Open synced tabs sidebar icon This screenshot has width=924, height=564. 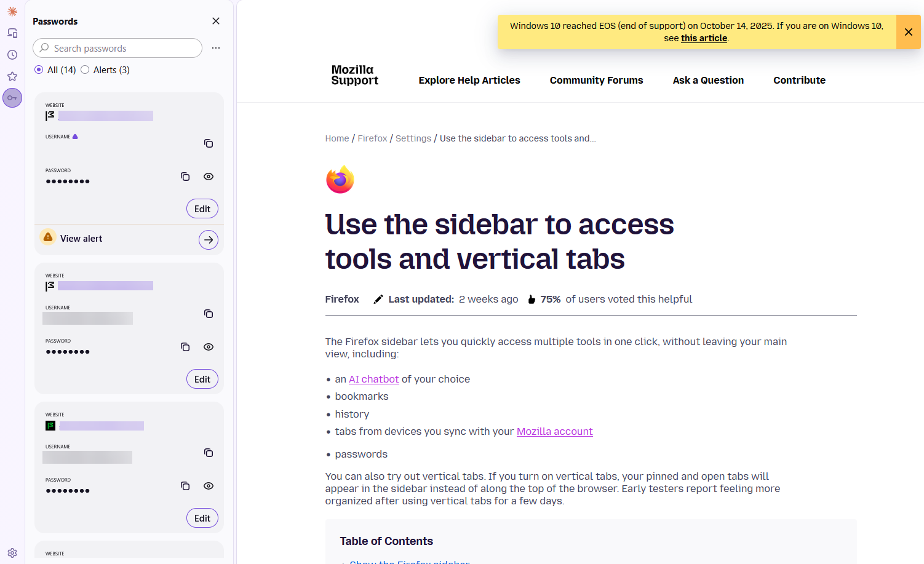coord(12,33)
